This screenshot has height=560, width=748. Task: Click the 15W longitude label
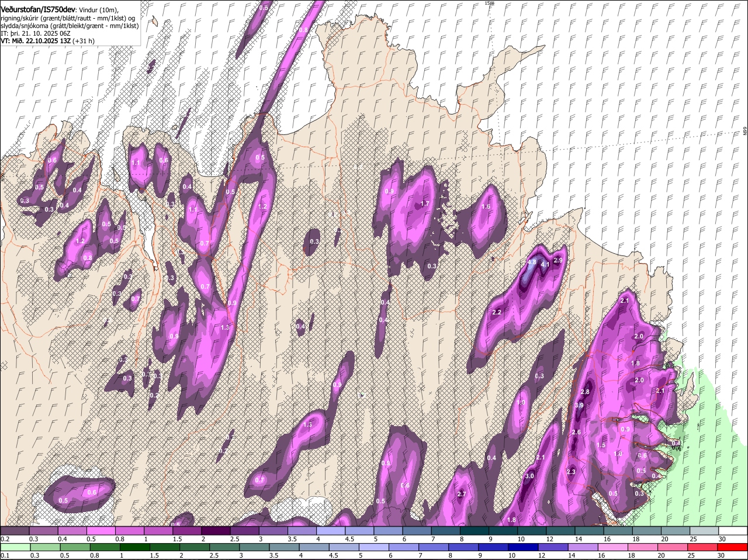(490, 3)
